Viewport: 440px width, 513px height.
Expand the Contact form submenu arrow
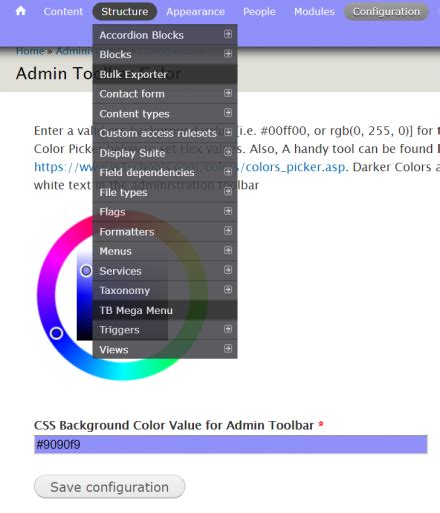228,93
